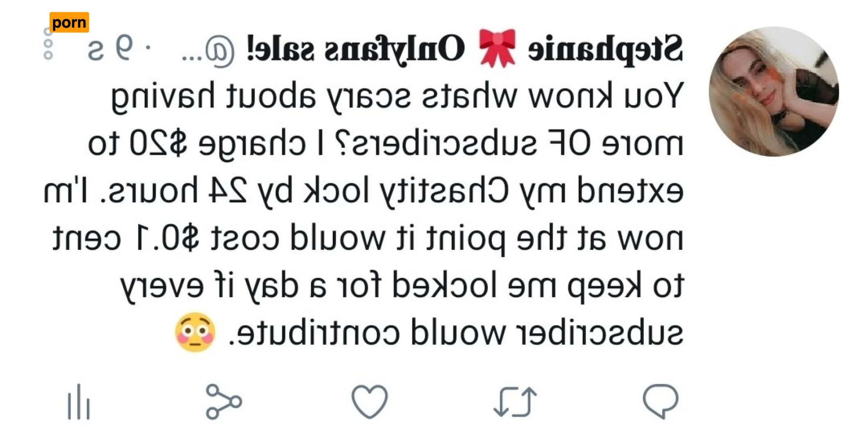868x441 pixels.
Task: Click the line mentioning $0.1 cent
Action: tap(368, 239)
